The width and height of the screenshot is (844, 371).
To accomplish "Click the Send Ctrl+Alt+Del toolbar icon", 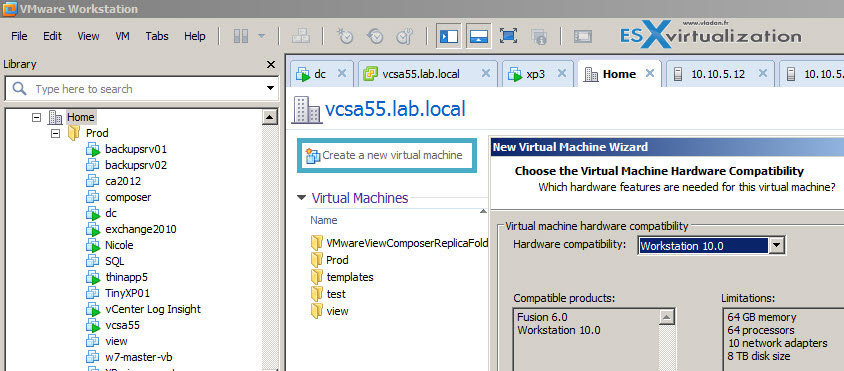I will (301, 36).
